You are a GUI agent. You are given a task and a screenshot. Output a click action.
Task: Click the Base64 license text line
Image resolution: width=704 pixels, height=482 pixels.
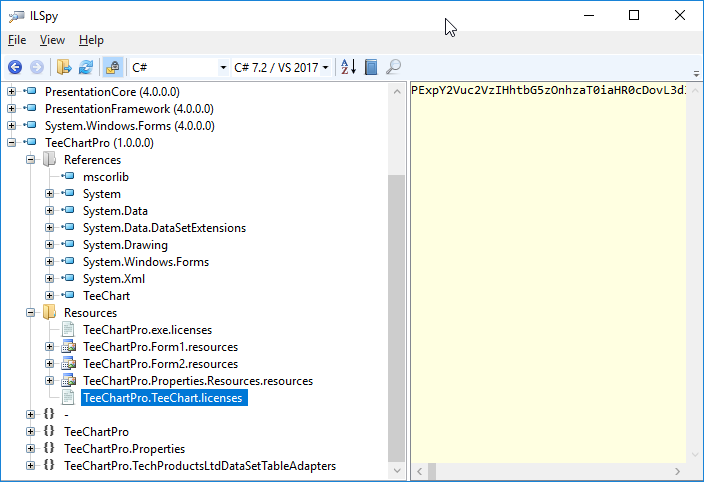click(x=548, y=90)
